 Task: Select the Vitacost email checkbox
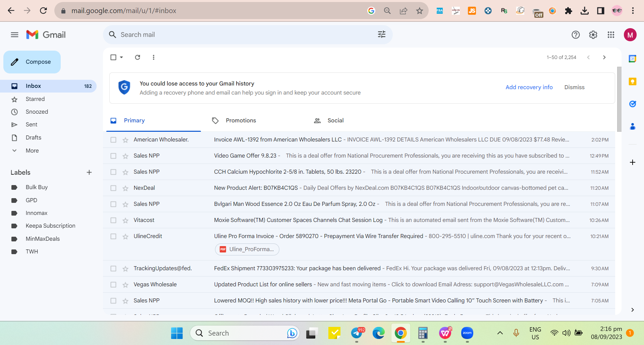(x=113, y=220)
